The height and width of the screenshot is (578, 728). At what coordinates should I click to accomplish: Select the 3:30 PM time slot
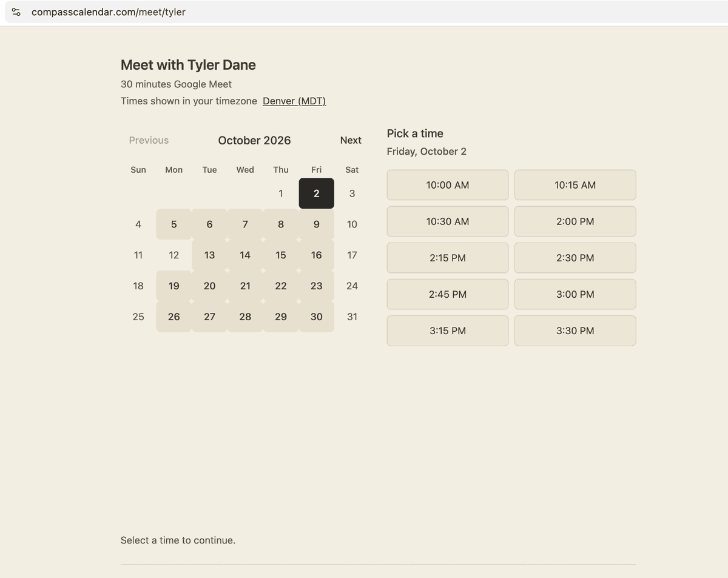click(575, 331)
